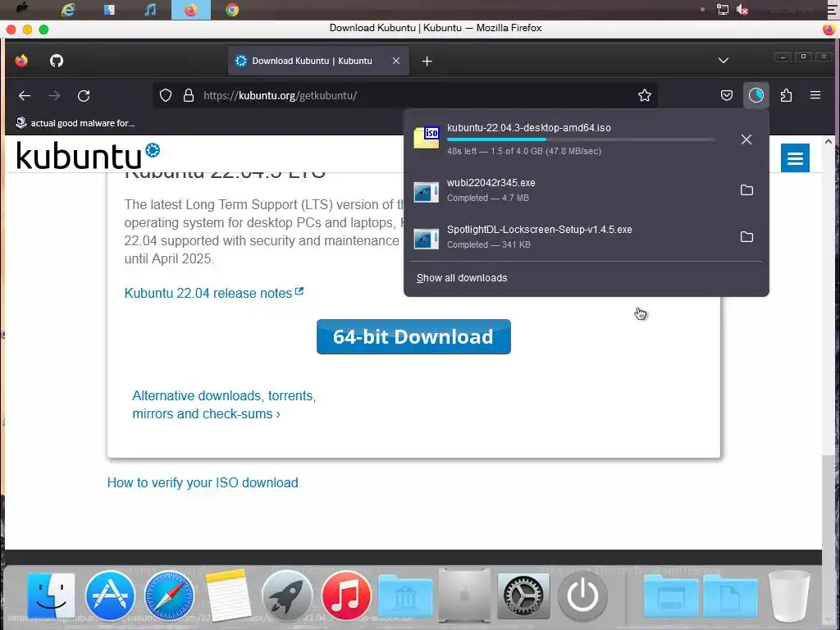Screen dimensions: 840x630
Task: Open System Preferences gear in dock
Action: click(x=523, y=596)
